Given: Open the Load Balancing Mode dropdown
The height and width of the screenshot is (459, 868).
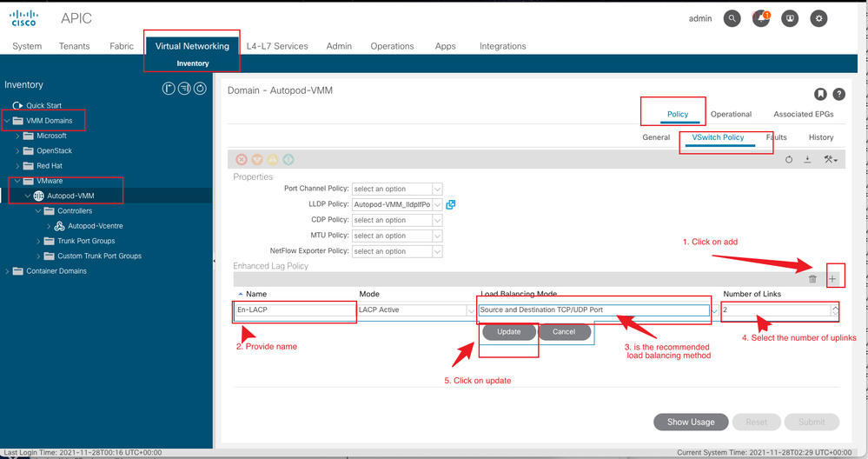Looking at the screenshot, I should [x=714, y=310].
